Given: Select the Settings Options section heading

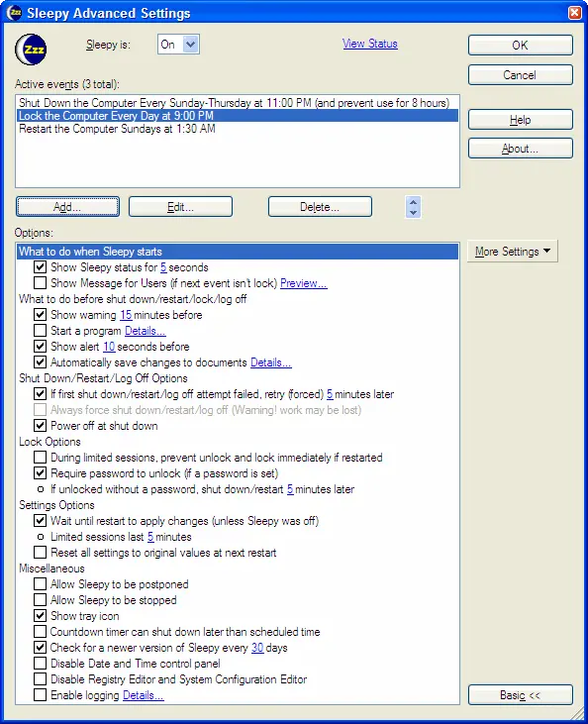Looking at the screenshot, I should tap(56, 505).
